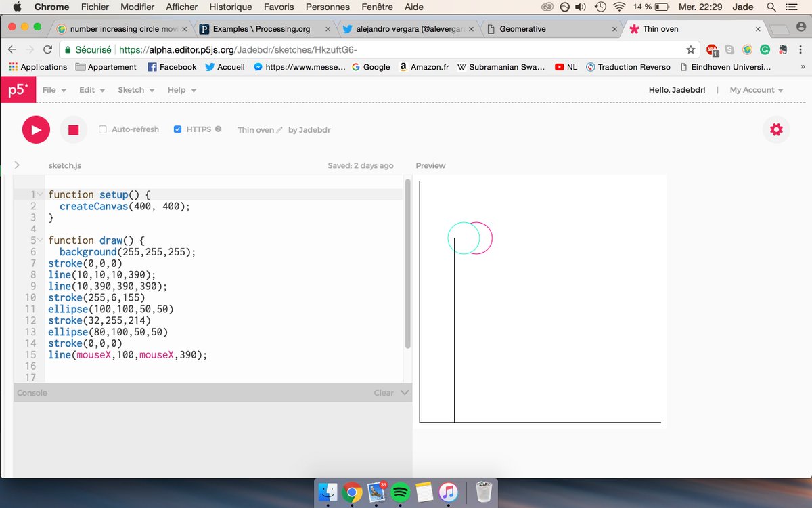Stop the running sketch
Viewport: 812px width, 508px height.
(74, 129)
